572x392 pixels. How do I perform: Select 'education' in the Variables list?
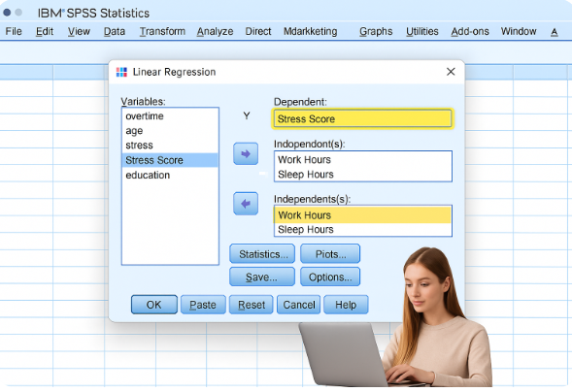click(x=170, y=176)
